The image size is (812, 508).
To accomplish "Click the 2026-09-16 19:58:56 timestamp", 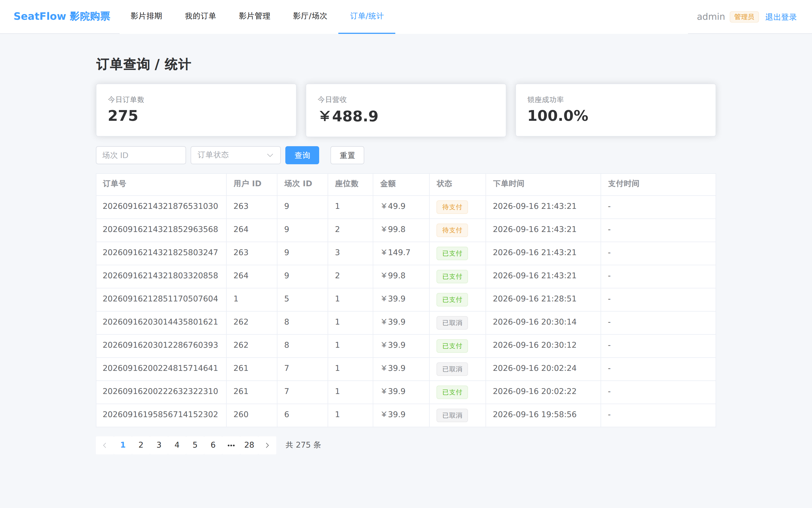I will [535, 415].
